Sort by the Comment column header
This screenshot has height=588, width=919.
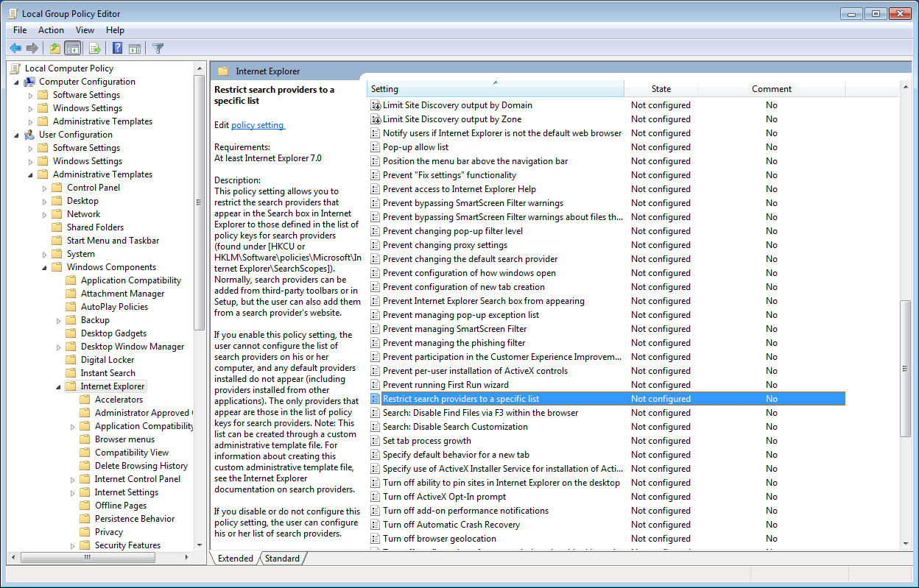(771, 89)
